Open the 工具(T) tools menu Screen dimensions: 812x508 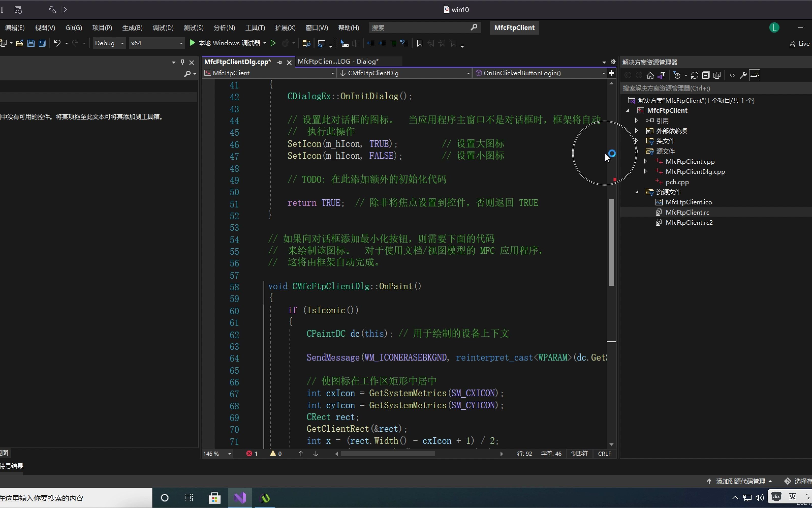point(255,28)
